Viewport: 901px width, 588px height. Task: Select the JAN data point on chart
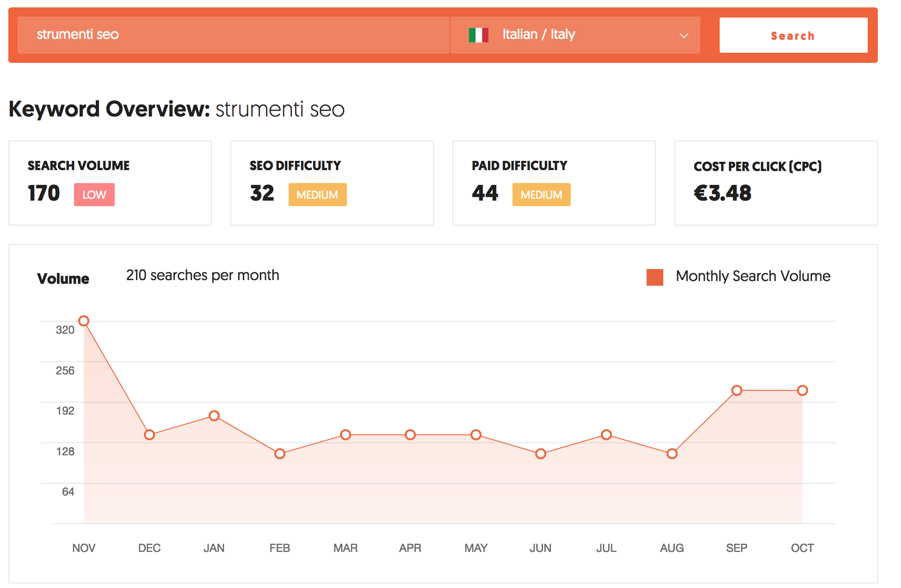pos(214,416)
